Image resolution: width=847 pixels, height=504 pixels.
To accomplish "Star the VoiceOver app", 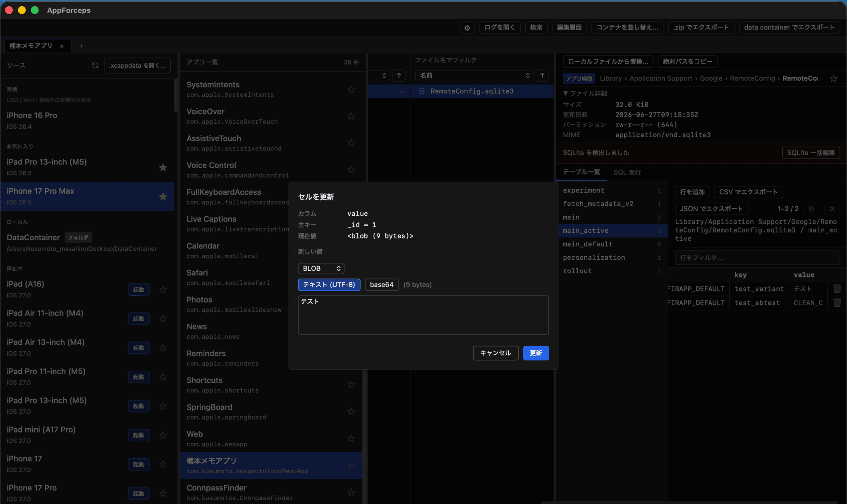I will tap(351, 116).
